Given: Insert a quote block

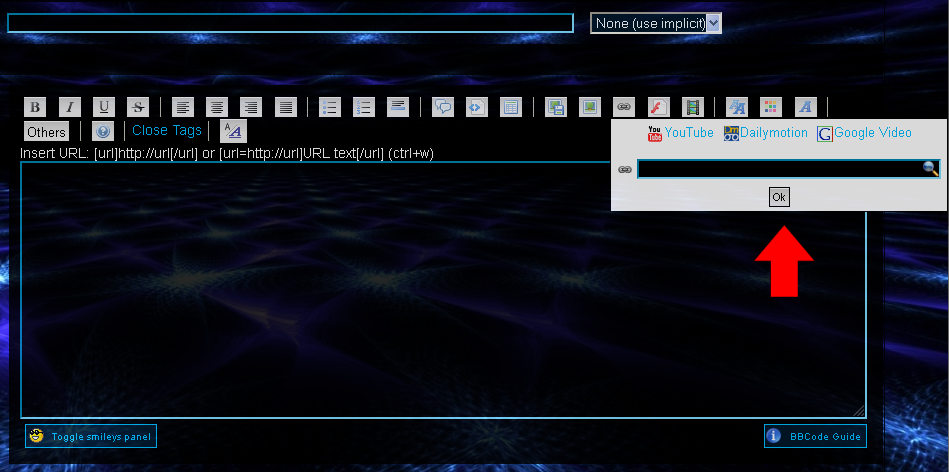Looking at the screenshot, I should pos(443,108).
